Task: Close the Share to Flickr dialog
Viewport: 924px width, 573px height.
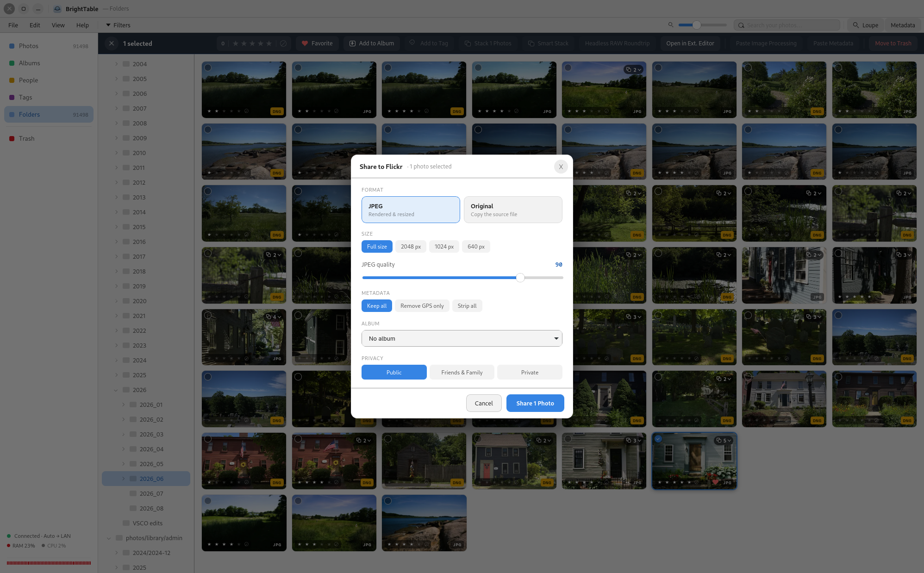Action: (x=561, y=167)
